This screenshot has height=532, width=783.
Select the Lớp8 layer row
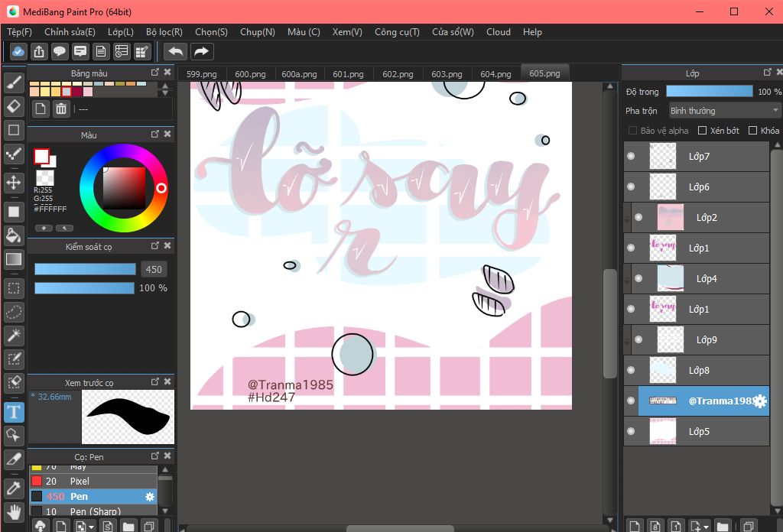pyautogui.click(x=697, y=370)
